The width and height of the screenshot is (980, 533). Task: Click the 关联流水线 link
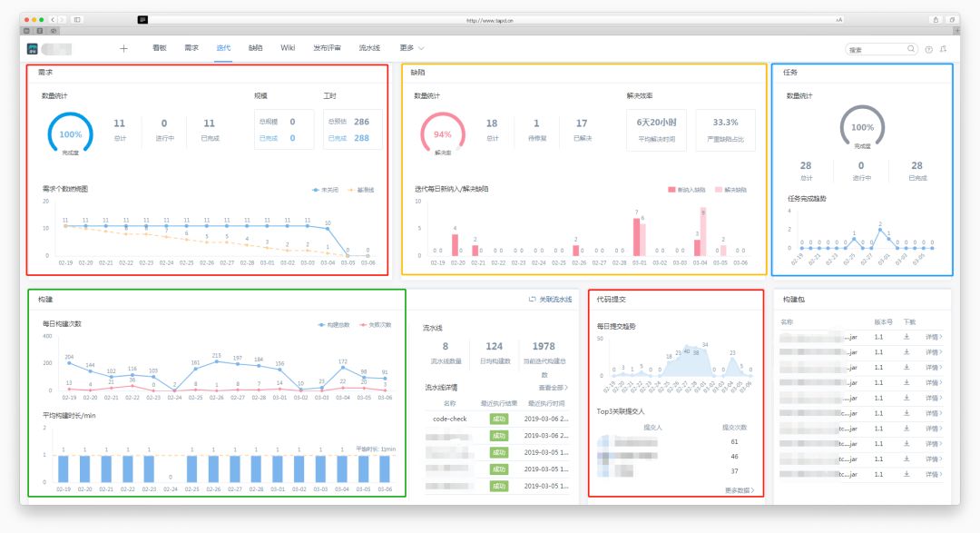tap(555, 299)
